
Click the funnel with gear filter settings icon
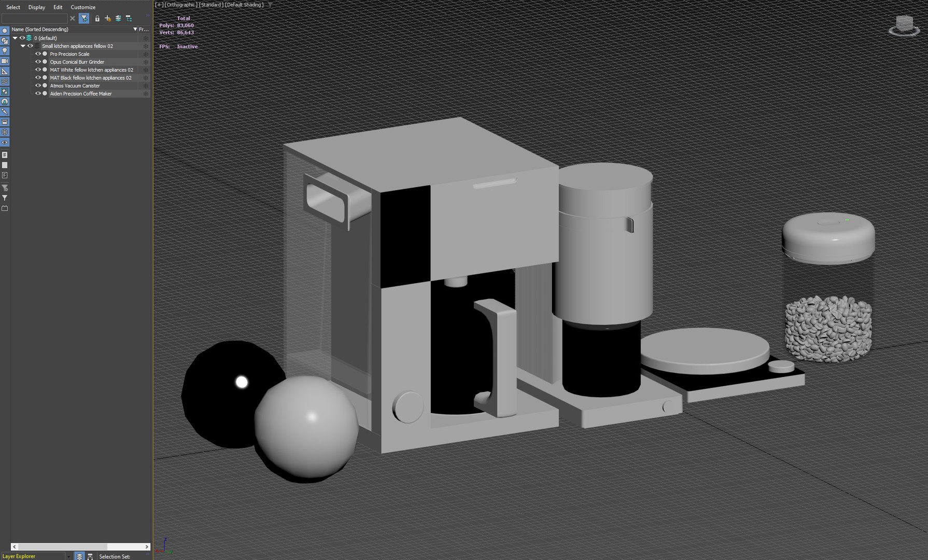coord(5,188)
